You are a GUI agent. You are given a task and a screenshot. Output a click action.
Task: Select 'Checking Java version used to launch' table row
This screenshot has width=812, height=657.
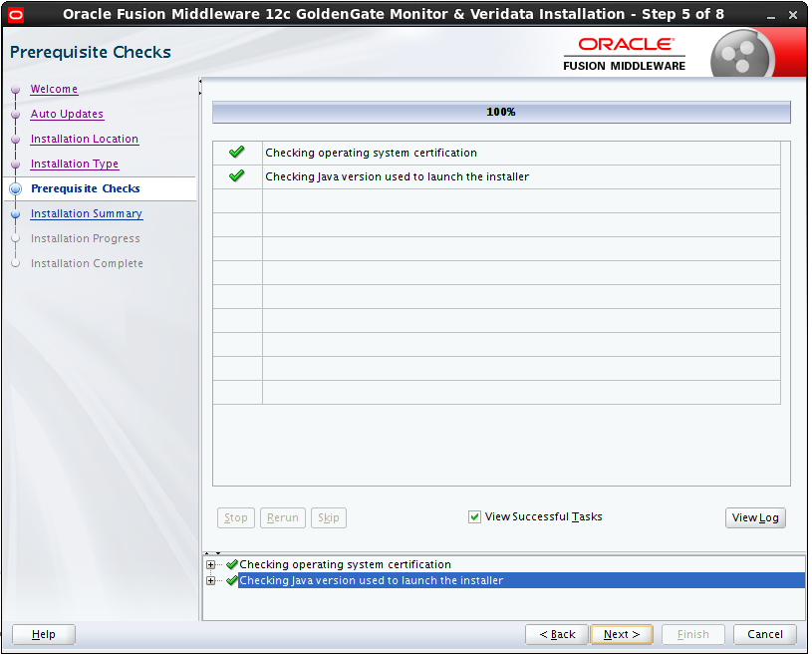pyautogui.click(x=496, y=177)
